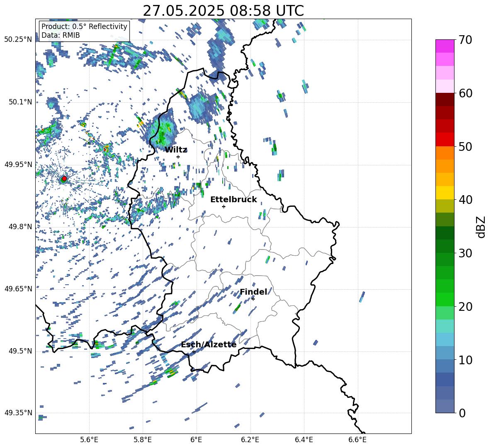Screen dimensions: 491x448
Task: Click the Esch/Alzette station cross marker
Action: click(x=194, y=351)
